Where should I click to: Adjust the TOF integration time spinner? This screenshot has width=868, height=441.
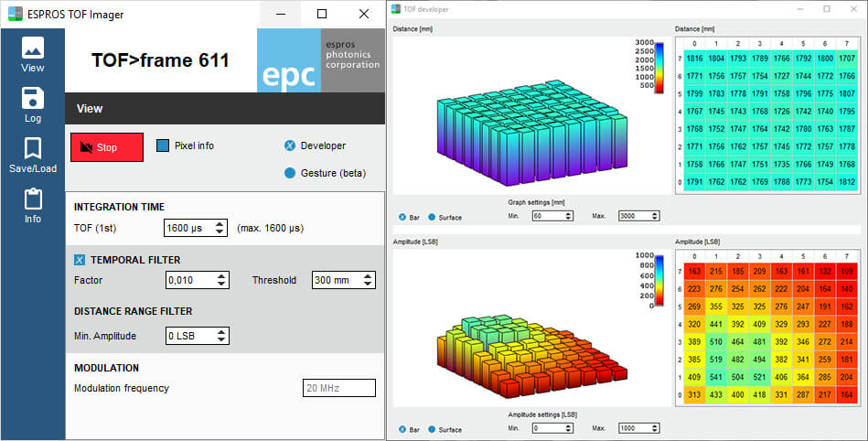tap(220, 228)
